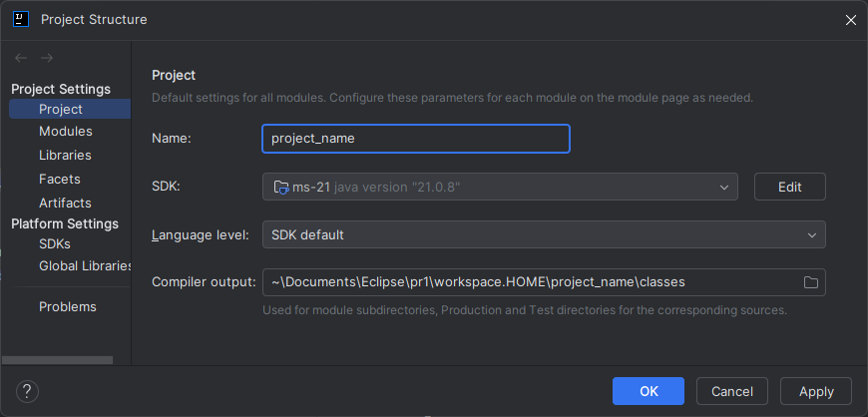Click the Apply button
This screenshot has width=868, height=417.
pos(815,391)
